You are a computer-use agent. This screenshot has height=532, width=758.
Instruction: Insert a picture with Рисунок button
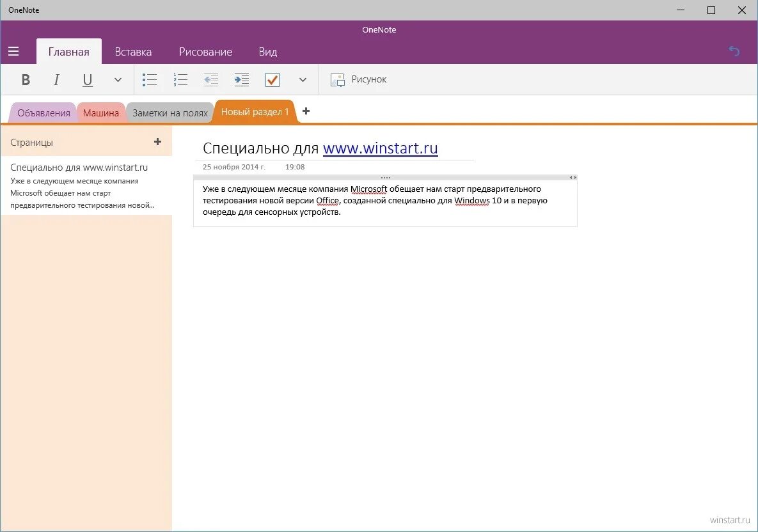tap(358, 80)
